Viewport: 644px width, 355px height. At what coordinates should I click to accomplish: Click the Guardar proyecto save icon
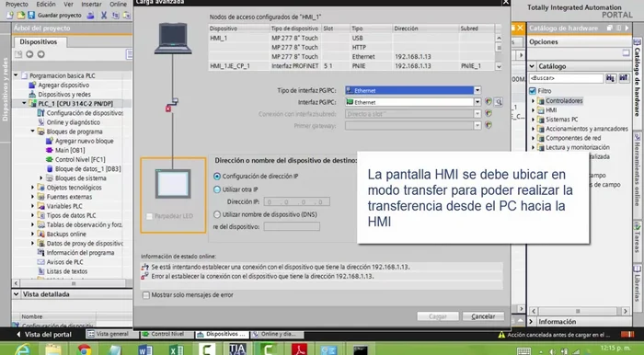[x=31, y=16]
